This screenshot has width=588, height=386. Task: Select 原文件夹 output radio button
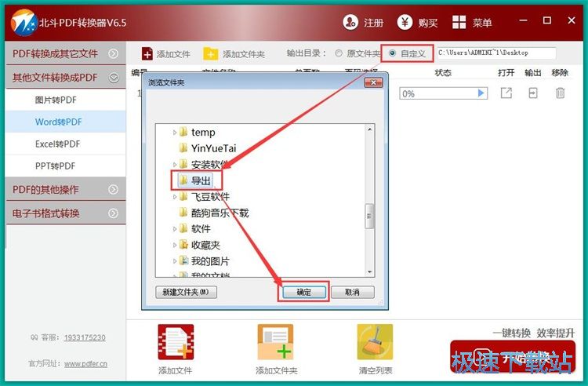pyautogui.click(x=339, y=53)
